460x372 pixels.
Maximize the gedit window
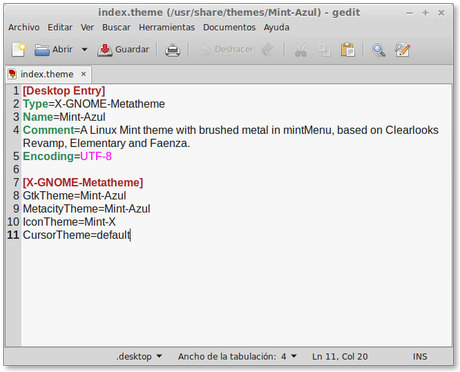pyautogui.click(x=425, y=13)
